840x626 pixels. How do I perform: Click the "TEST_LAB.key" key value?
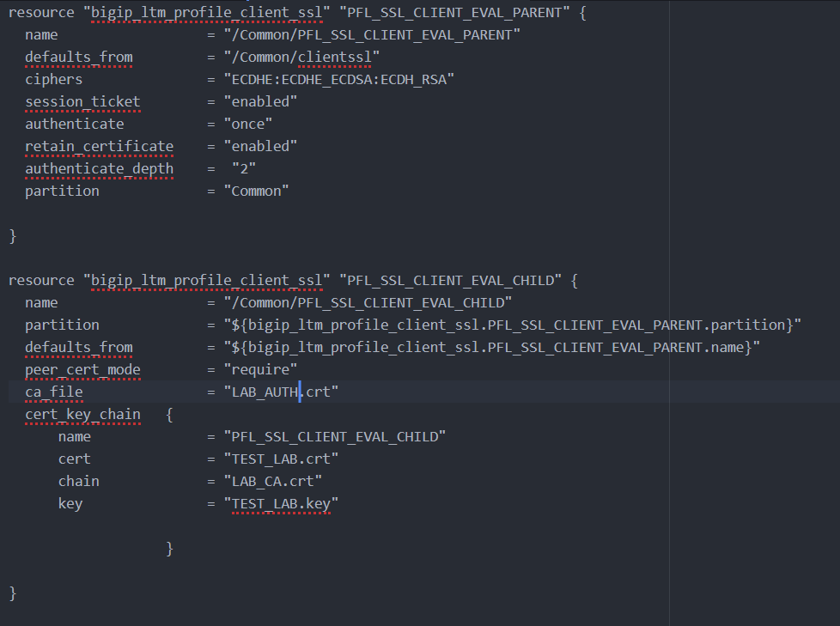(x=281, y=504)
